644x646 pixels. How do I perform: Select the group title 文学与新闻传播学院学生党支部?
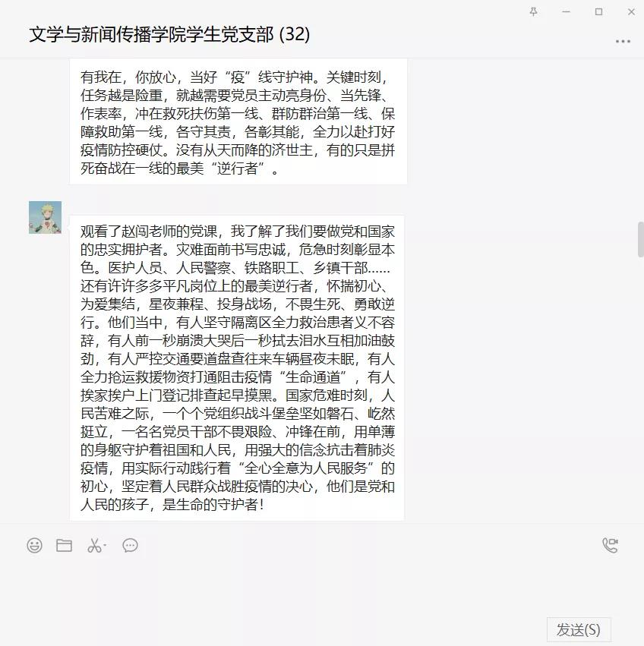[x=151, y=34]
